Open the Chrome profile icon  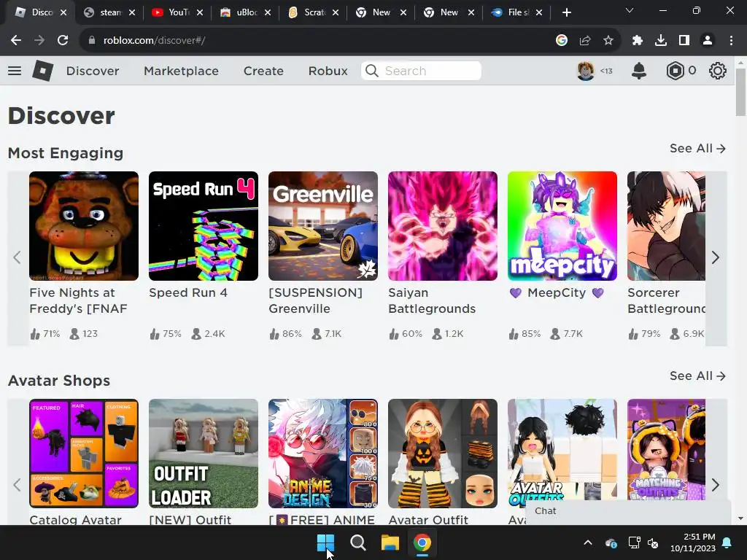(x=708, y=41)
